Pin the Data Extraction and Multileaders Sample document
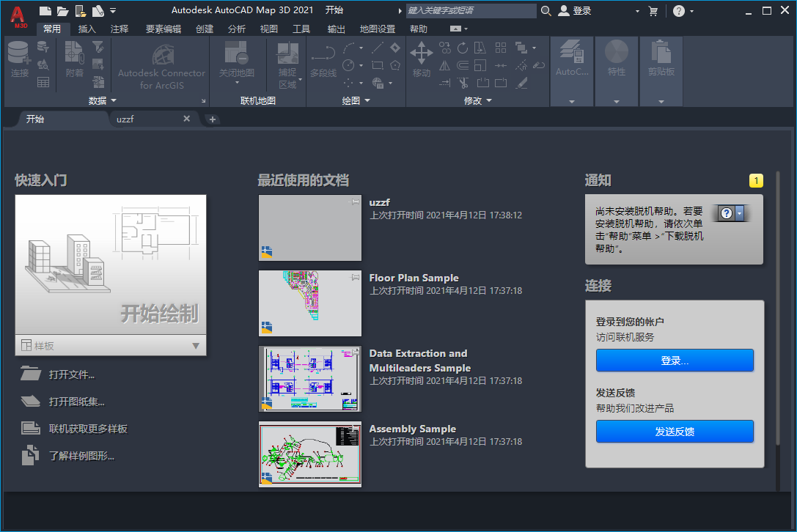This screenshot has height=532, width=797. 356,352
